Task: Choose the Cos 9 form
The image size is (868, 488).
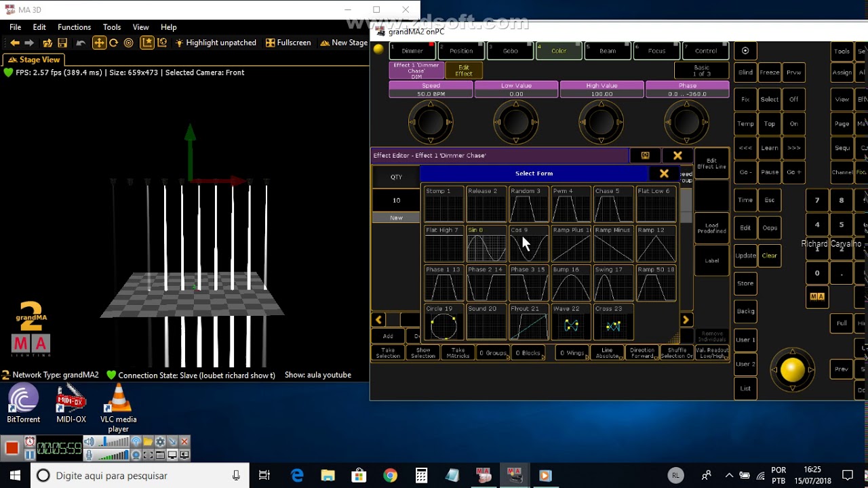Action: pyautogui.click(x=529, y=244)
